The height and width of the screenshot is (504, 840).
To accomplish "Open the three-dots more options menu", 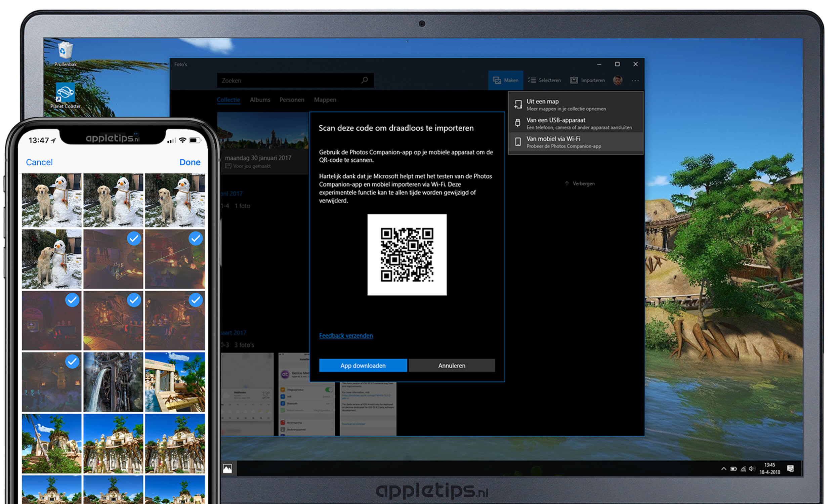I will pos(635,81).
